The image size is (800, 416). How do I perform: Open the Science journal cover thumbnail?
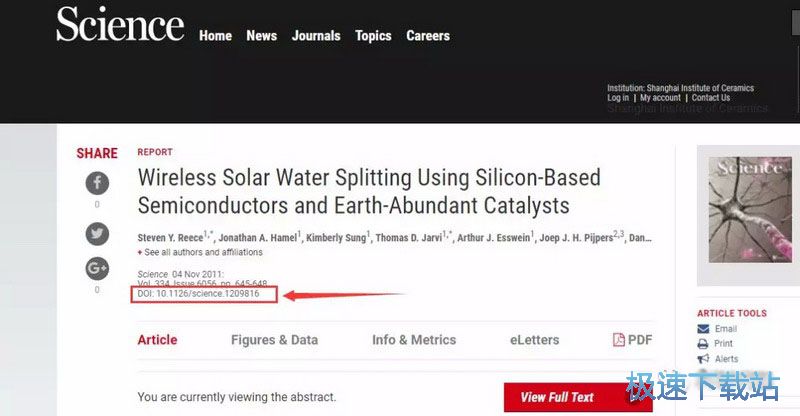pos(750,210)
